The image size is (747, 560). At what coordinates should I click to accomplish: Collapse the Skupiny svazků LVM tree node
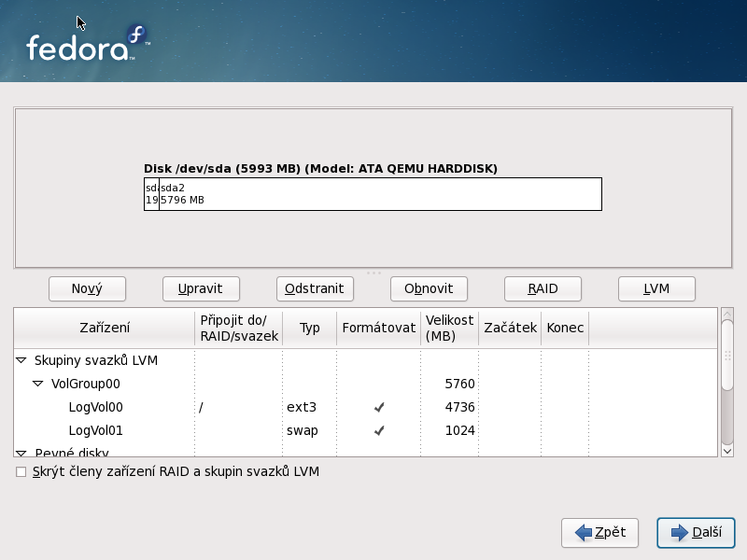coord(21,359)
